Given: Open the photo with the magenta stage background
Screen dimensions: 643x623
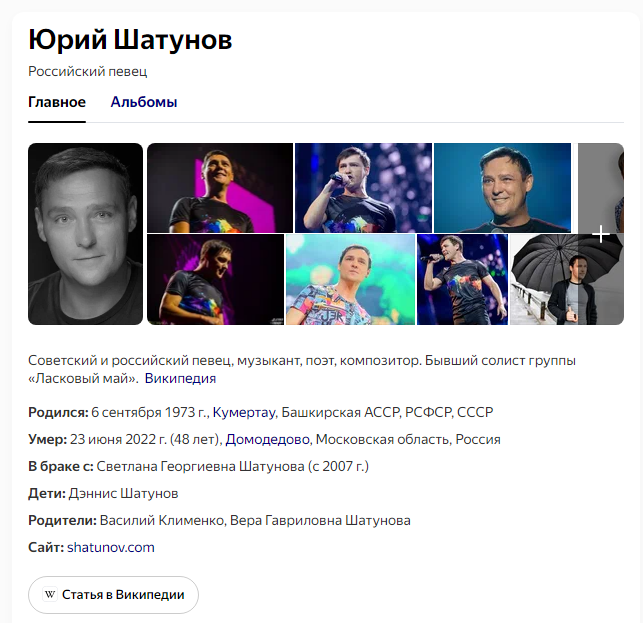Looking at the screenshot, I should coord(220,188).
